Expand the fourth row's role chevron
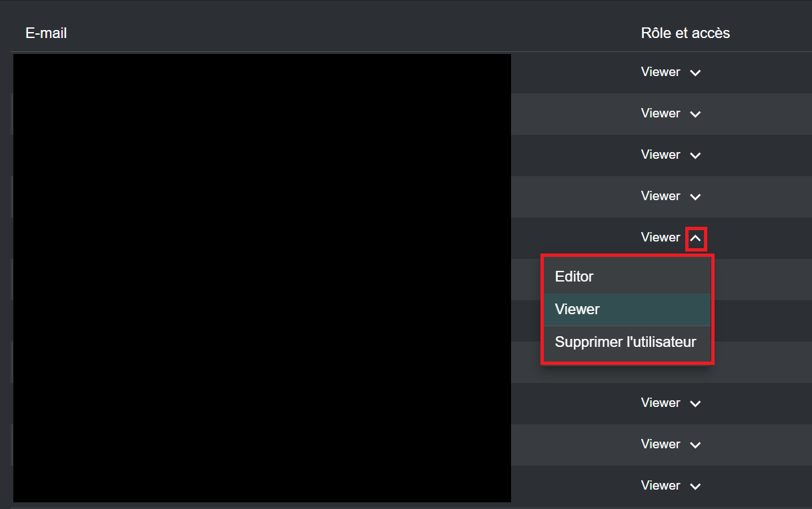Screen dimensions: 812x509 tap(695, 197)
